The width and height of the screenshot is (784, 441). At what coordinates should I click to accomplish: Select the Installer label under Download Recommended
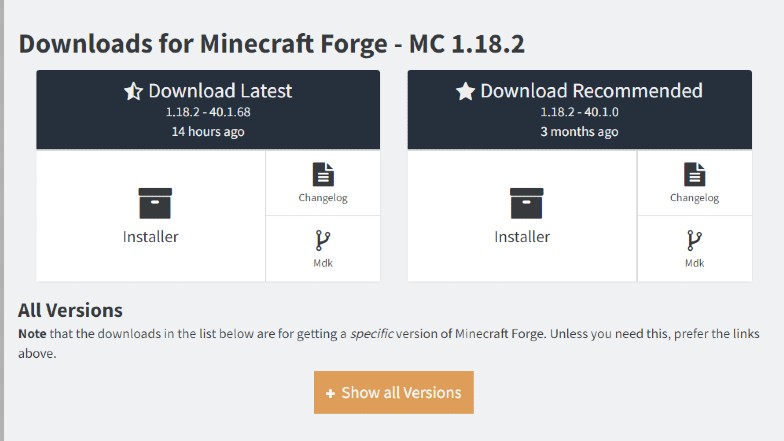tap(522, 236)
